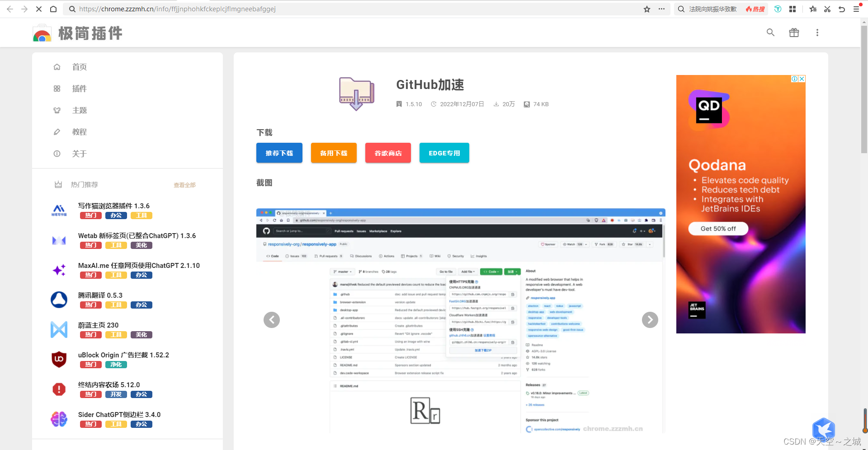Click the extension screenshot image
Screen dimensions: 868x450
point(461,321)
